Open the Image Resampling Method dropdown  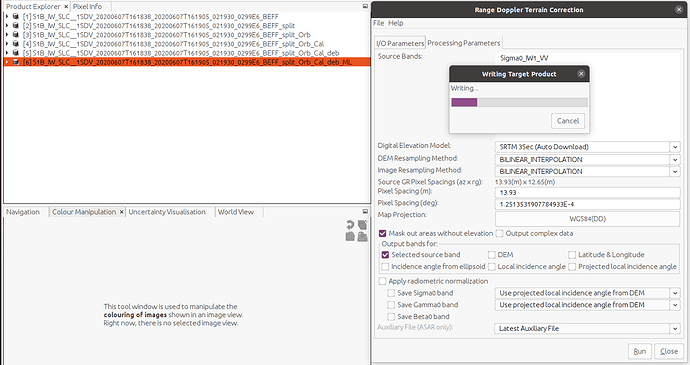(675, 171)
